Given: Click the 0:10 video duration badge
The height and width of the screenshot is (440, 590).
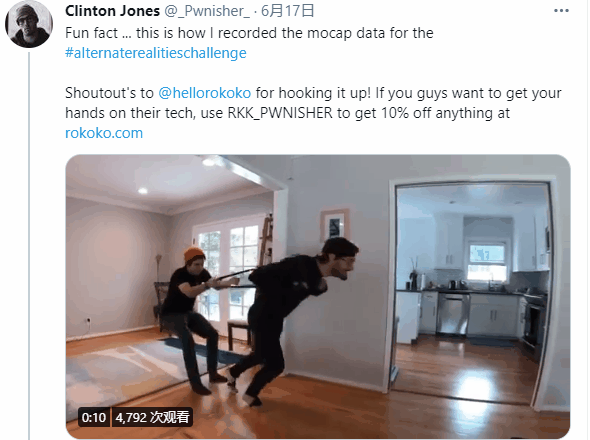Looking at the screenshot, I should click(x=94, y=417).
